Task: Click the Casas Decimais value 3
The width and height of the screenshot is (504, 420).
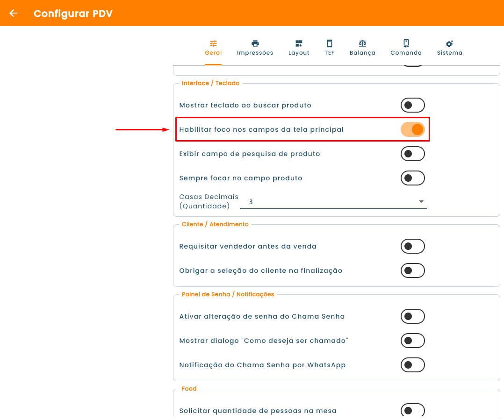Action: tap(251, 202)
